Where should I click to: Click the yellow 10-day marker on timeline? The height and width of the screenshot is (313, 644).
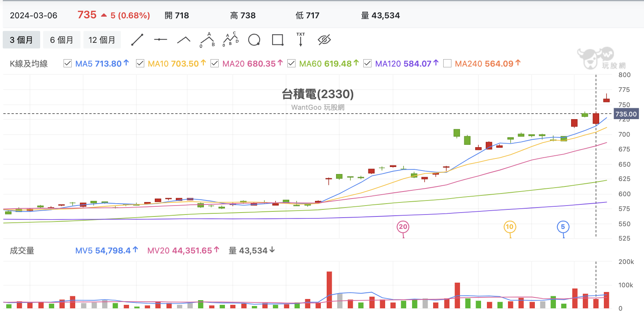pyautogui.click(x=510, y=227)
